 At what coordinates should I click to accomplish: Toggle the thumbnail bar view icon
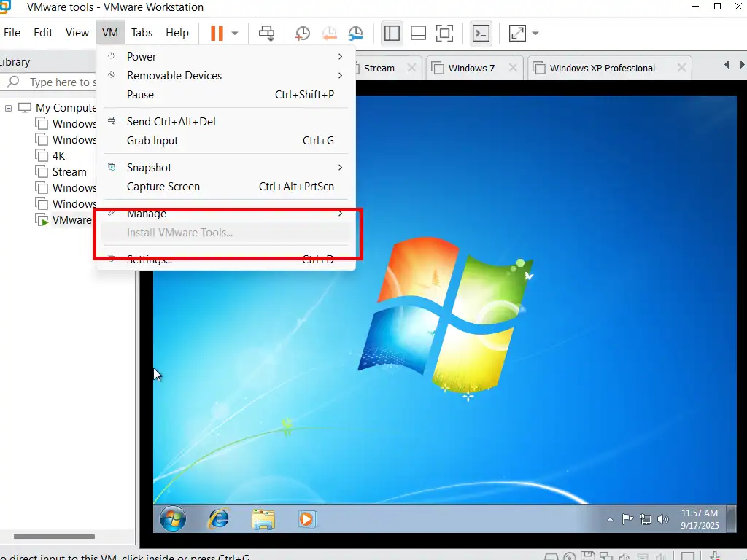tap(418, 34)
